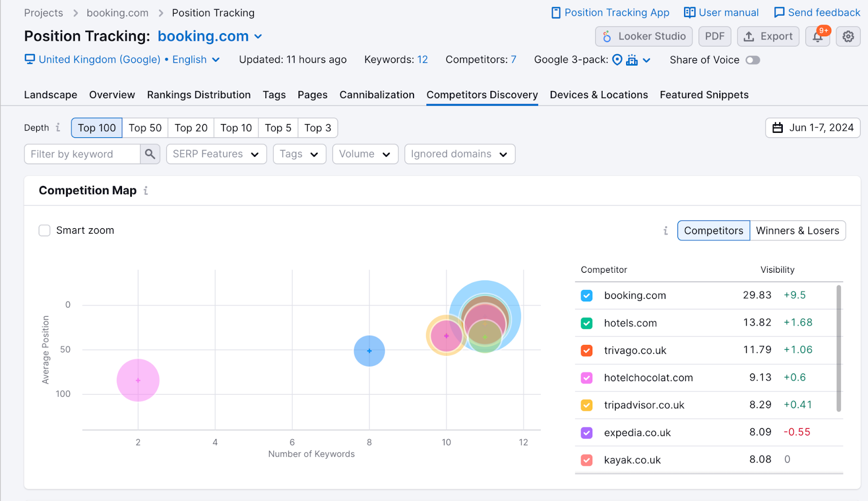This screenshot has width=868, height=501.
Task: Click the Depth info icon
Action: 58,127
